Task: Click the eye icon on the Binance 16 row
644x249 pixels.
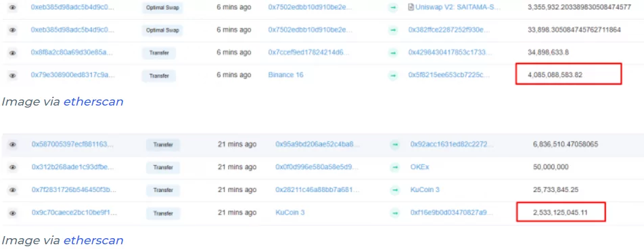Action: coord(13,75)
